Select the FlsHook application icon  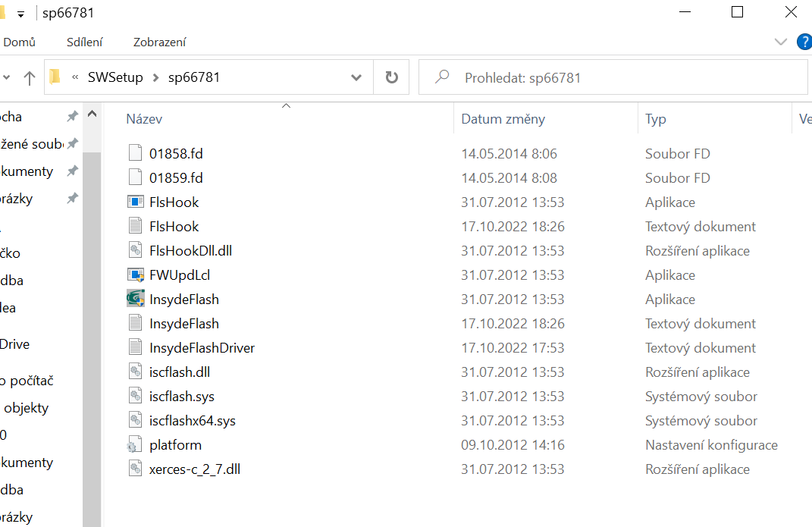click(x=135, y=202)
